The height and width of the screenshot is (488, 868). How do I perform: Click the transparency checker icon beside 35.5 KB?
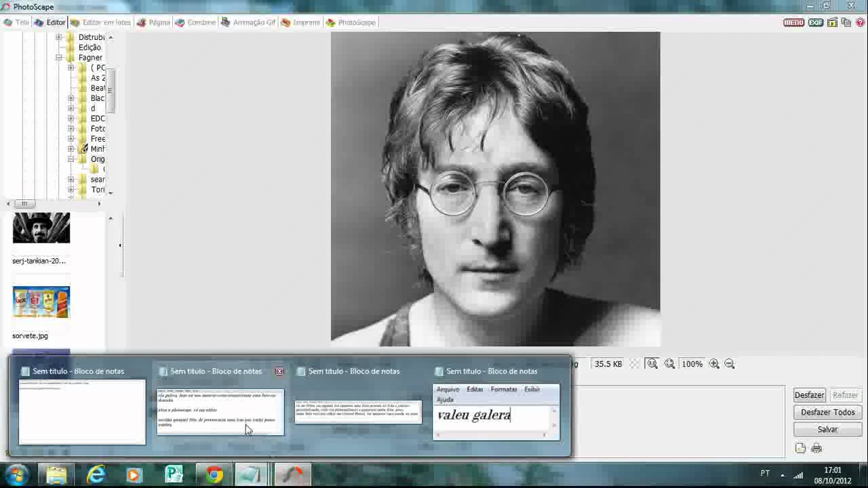[x=635, y=364]
